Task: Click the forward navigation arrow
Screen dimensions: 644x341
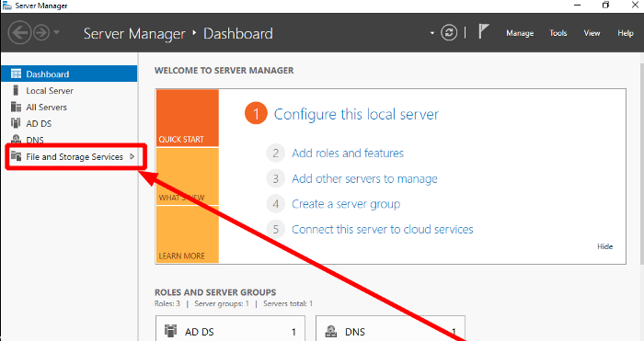Action: pos(41,32)
